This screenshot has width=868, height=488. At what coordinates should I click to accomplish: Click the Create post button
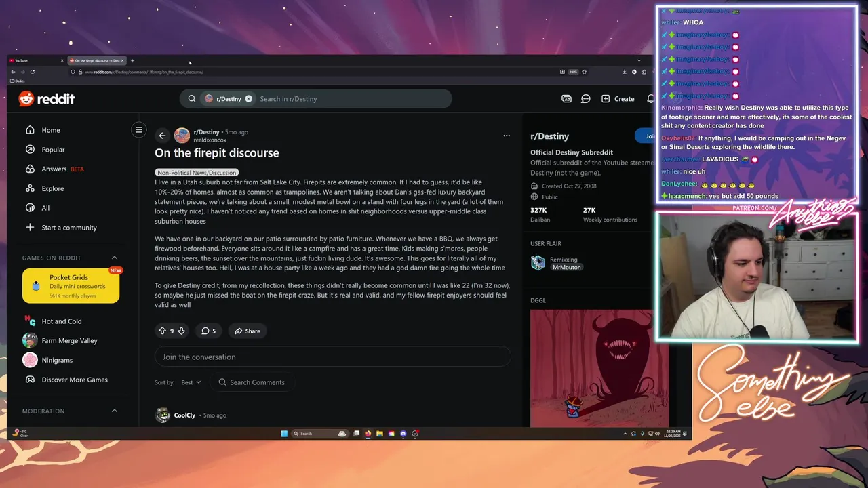pyautogui.click(x=618, y=99)
